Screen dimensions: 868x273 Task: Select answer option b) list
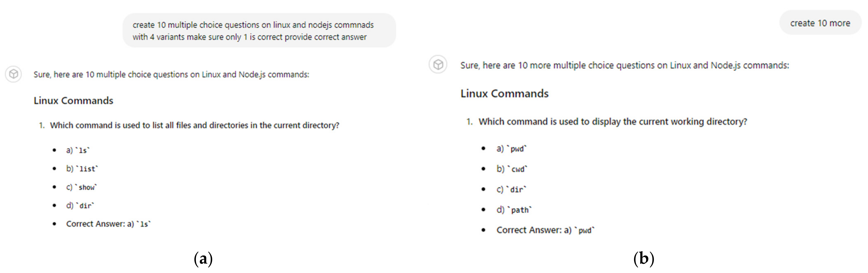pos(82,169)
